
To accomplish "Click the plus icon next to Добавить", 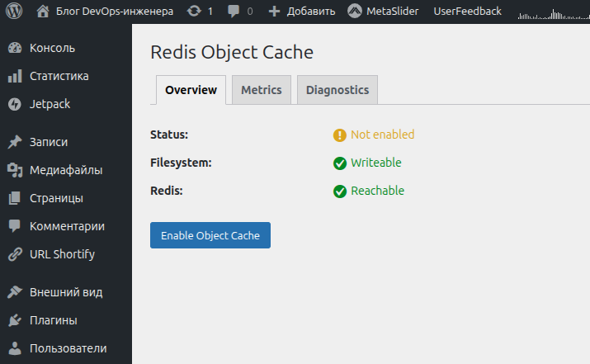I will [x=274, y=12].
